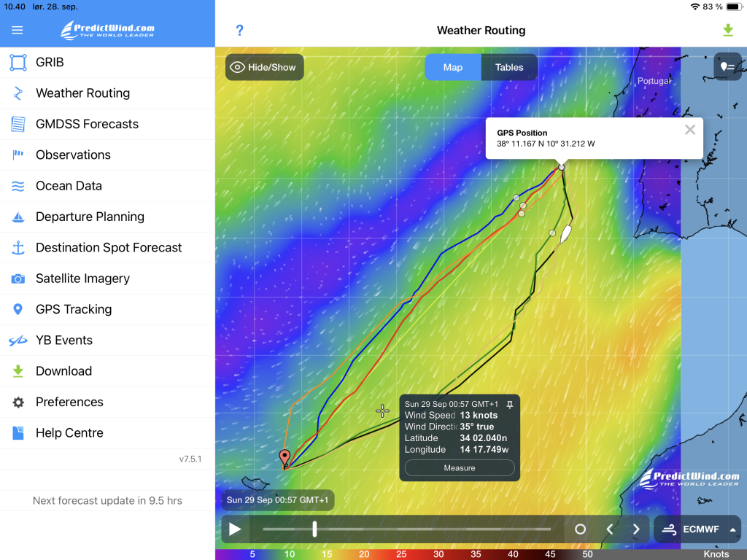Screen dimensions: 747x560
Task: Click the battery status indicator
Action: [734, 7]
